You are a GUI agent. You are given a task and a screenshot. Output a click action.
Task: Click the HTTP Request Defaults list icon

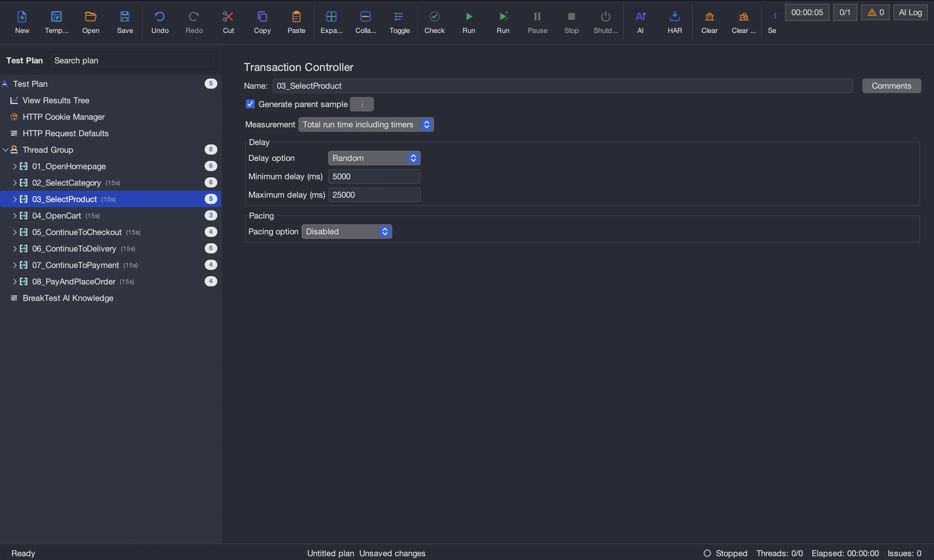[14, 133]
